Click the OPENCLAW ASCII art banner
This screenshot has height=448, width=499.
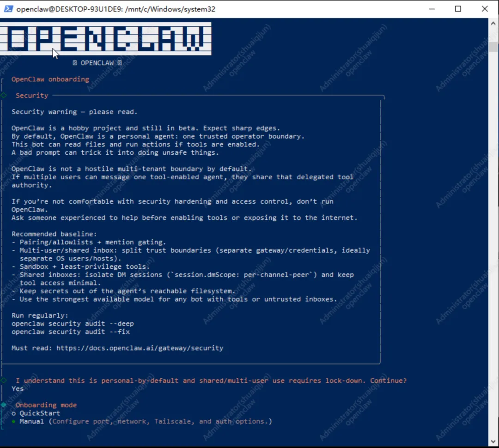pos(105,39)
